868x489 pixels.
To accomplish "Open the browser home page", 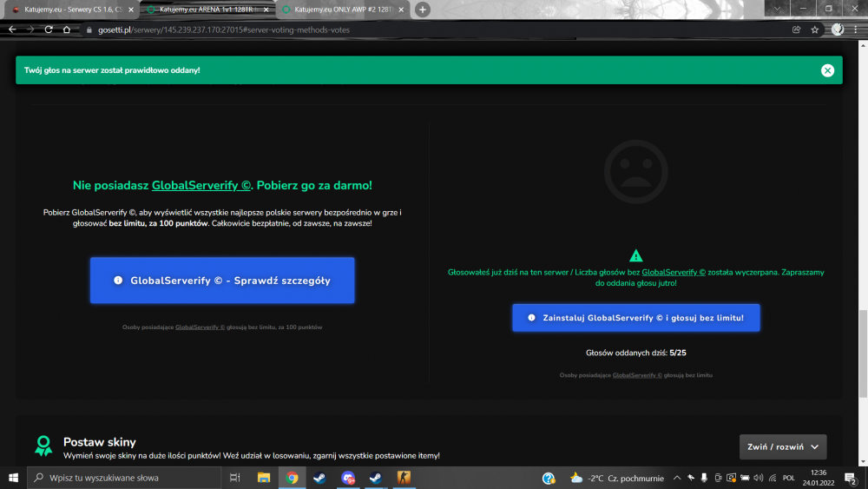I will point(67,30).
